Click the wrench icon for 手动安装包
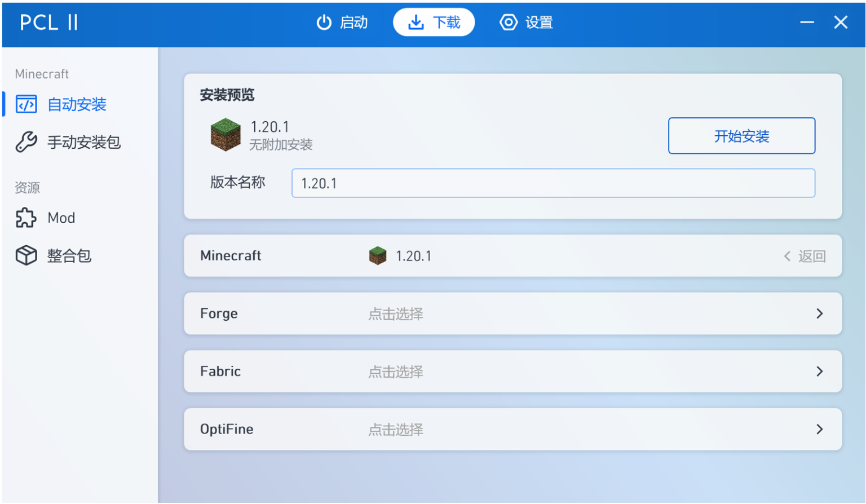Screen dimensions: 866x504 pyautogui.click(x=25, y=142)
